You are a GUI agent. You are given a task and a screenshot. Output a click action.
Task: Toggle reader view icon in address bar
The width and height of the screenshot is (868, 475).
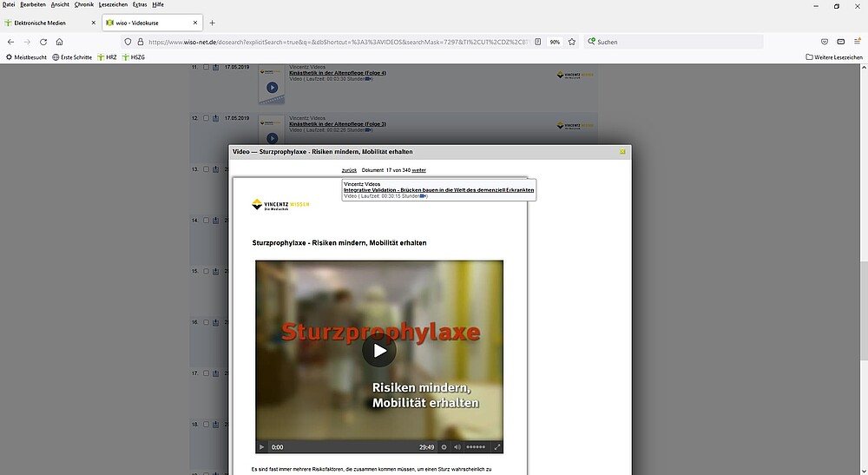pos(538,42)
